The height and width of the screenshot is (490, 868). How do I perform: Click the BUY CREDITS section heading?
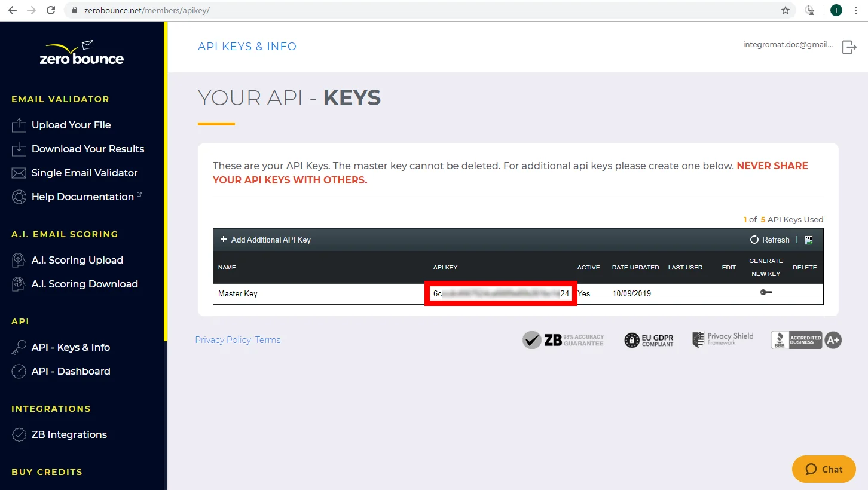(47, 472)
